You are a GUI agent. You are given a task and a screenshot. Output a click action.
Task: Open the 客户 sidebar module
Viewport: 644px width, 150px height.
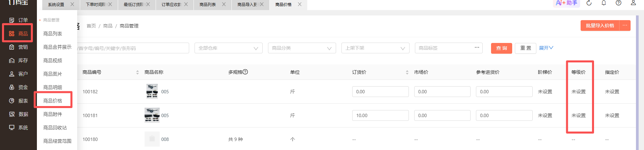(18, 74)
